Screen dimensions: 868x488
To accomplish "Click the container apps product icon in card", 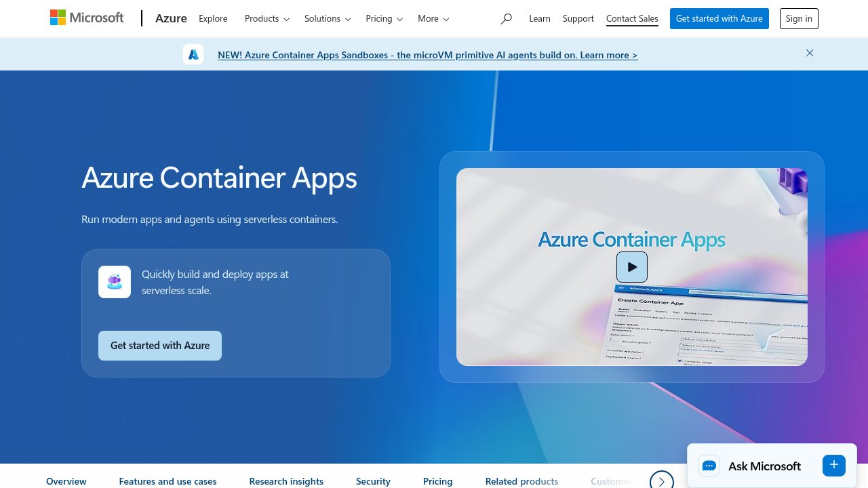I will tap(115, 282).
